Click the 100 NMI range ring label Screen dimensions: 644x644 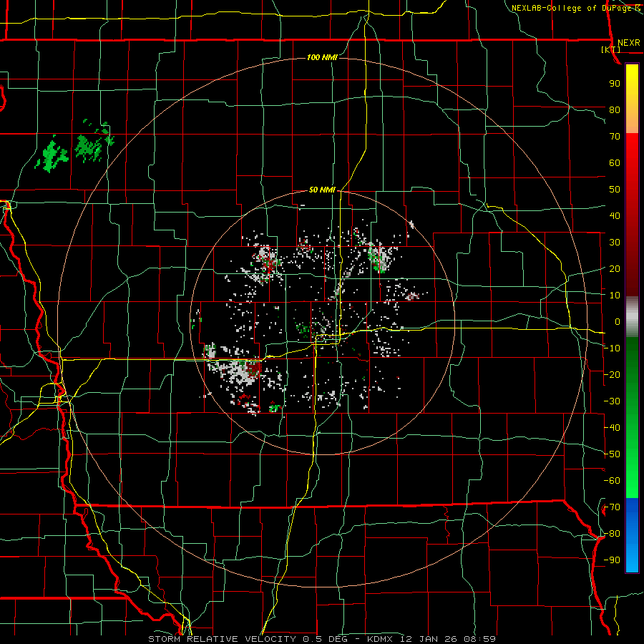(x=323, y=57)
